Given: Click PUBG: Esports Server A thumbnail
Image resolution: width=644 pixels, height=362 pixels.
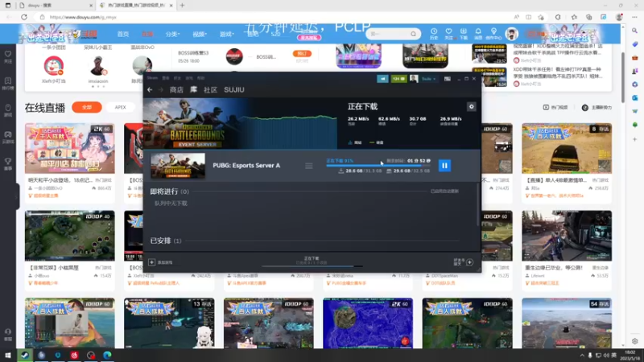Looking at the screenshot, I should click(x=177, y=166).
